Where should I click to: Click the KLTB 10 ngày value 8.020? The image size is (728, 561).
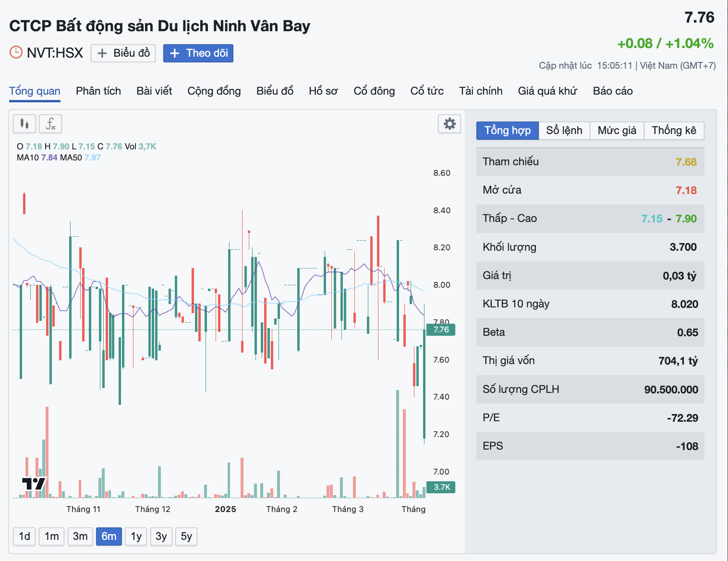pos(685,304)
